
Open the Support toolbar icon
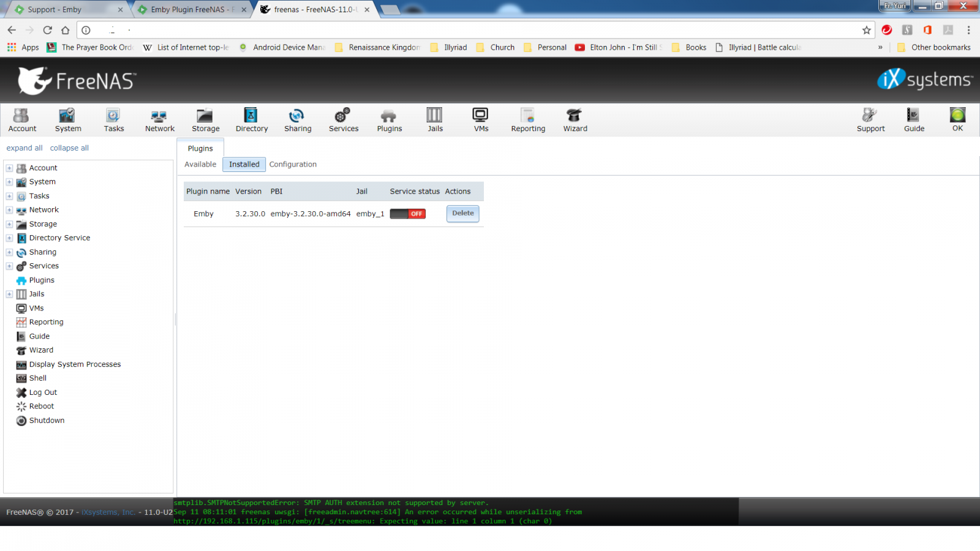(870, 120)
